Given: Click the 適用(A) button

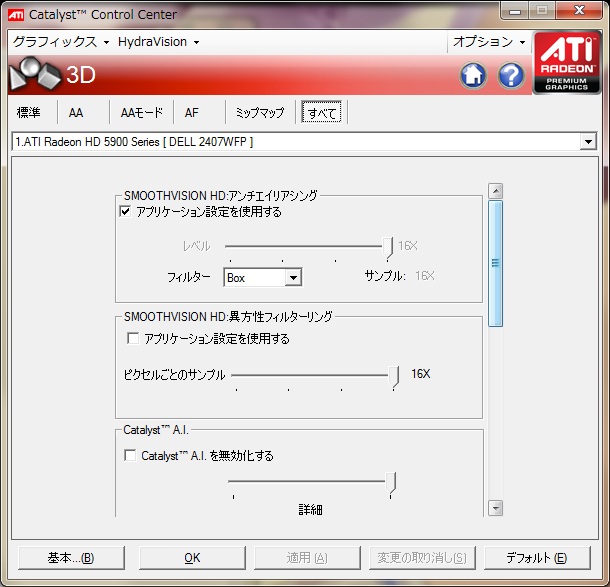Looking at the screenshot, I should (307, 558).
